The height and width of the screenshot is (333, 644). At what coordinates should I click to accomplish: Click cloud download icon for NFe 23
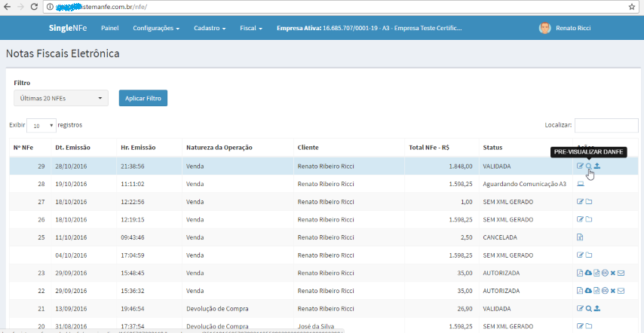pyautogui.click(x=588, y=273)
